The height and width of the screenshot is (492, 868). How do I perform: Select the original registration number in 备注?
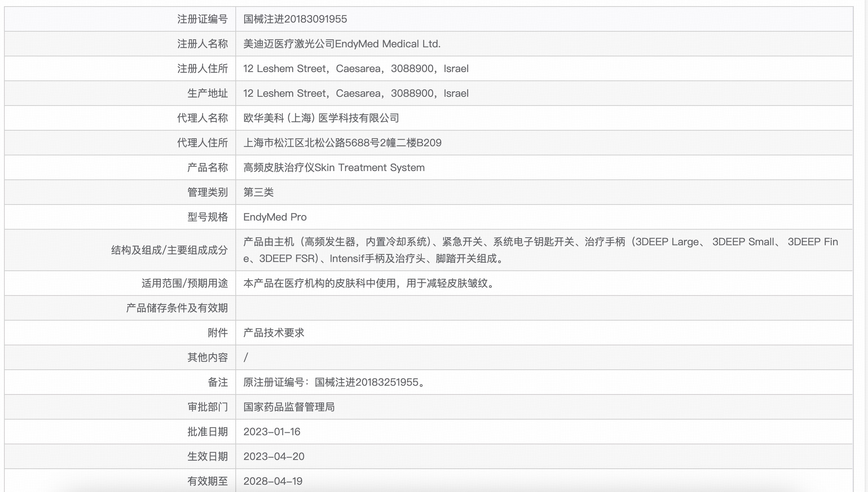335,382
